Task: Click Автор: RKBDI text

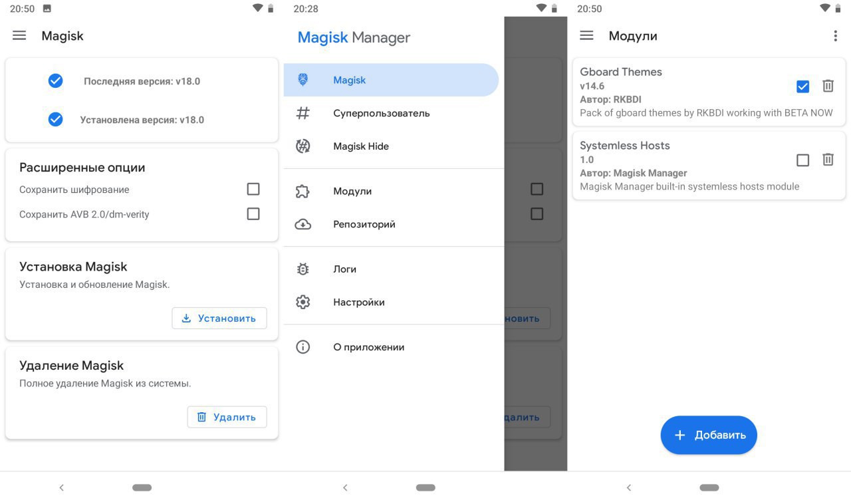Action: [x=610, y=99]
